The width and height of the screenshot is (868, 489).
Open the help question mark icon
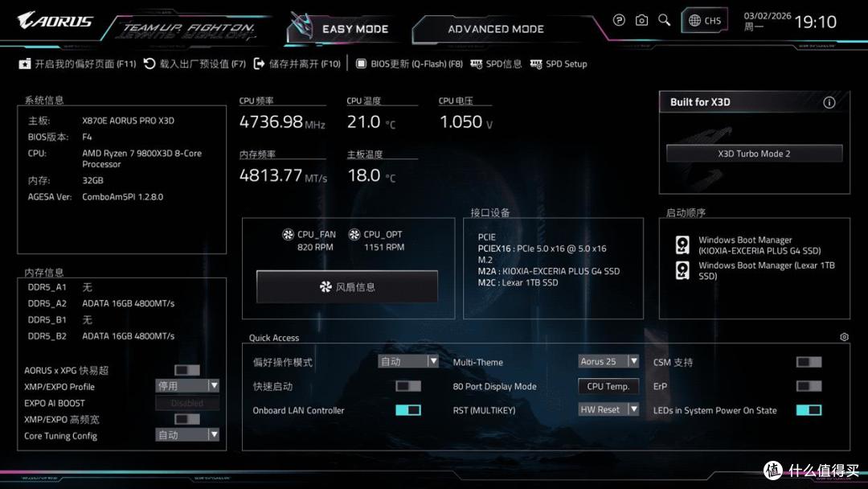tap(619, 20)
